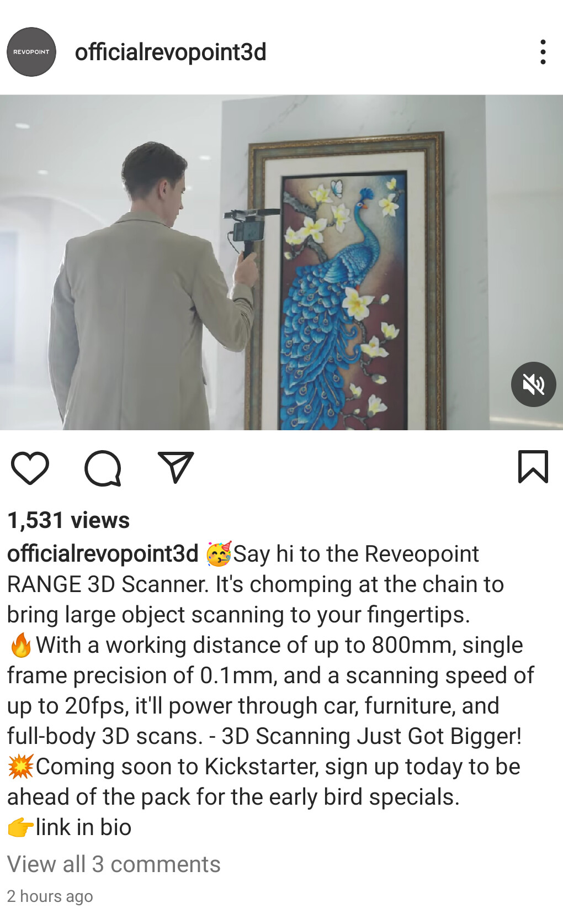Tap the 1,531 views count
This screenshot has height=924, width=563.
pyautogui.click(x=68, y=520)
